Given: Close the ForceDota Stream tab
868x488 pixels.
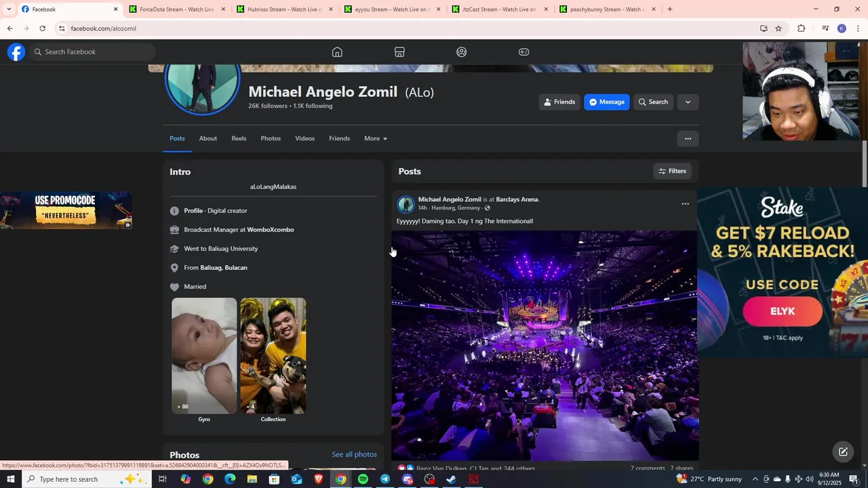Looking at the screenshot, I should pos(223,9).
